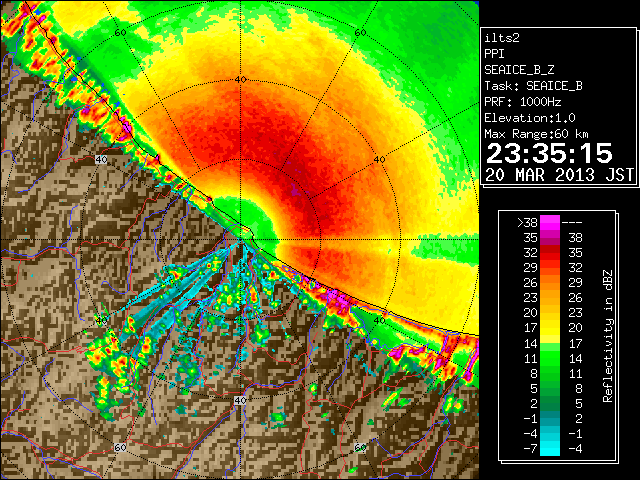Click the "Max Range:60 km" line

point(537,134)
